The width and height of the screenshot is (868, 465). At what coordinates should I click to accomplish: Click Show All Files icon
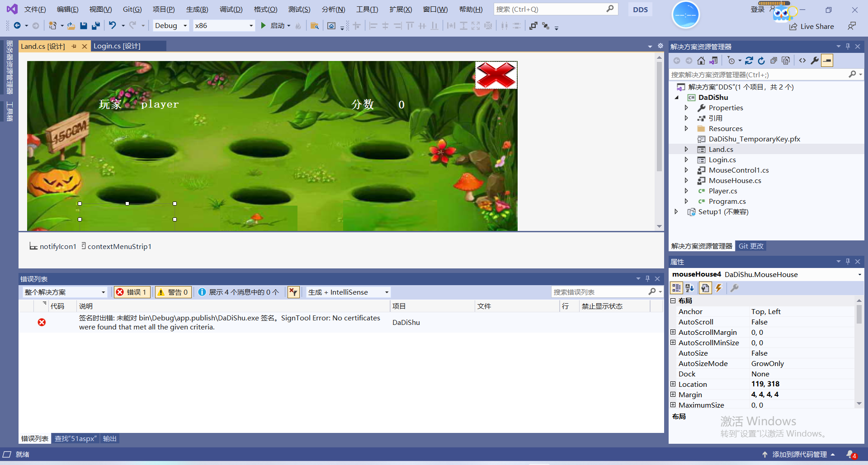tap(786, 61)
